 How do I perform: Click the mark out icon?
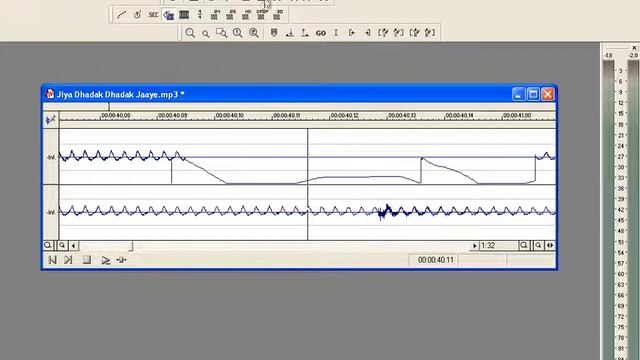point(305,33)
